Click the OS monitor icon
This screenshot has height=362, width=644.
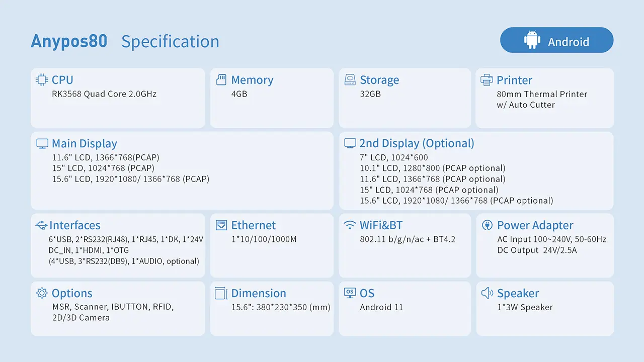(x=350, y=293)
